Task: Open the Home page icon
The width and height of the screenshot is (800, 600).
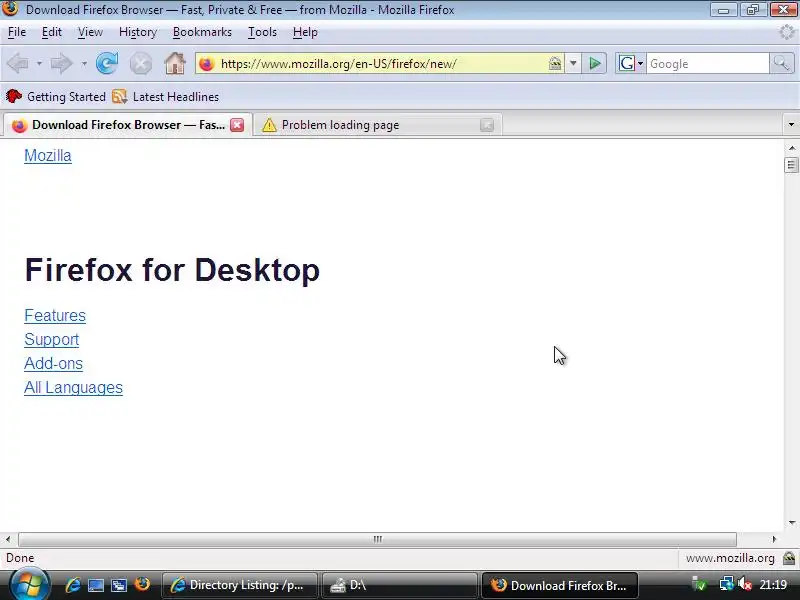Action: point(174,64)
